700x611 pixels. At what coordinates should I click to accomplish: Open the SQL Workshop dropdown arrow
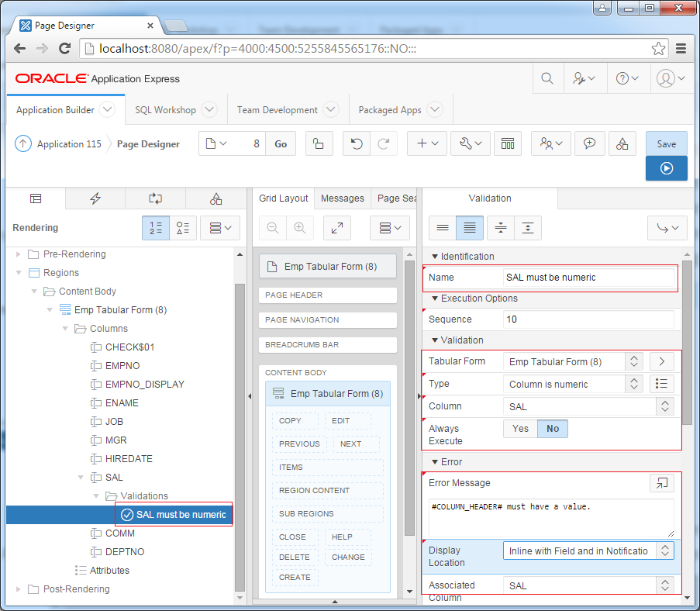[x=209, y=109]
